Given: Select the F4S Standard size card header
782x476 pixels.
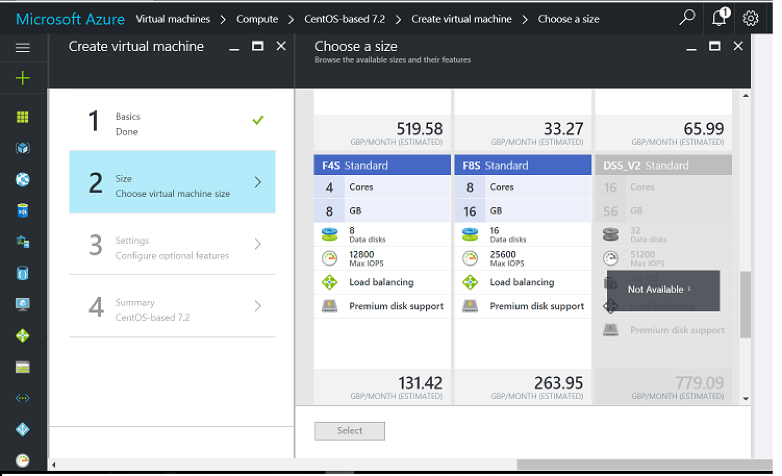Looking at the screenshot, I should tap(382, 165).
